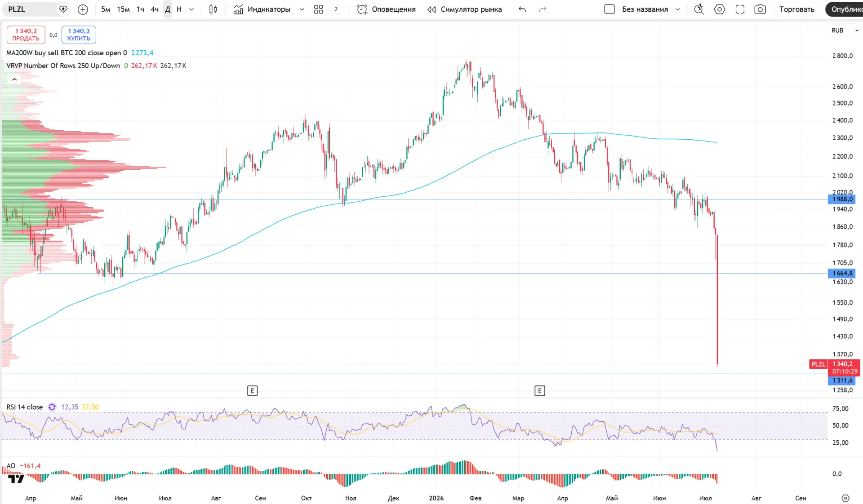Toggle the Без названия layout checkbox

click(x=609, y=9)
